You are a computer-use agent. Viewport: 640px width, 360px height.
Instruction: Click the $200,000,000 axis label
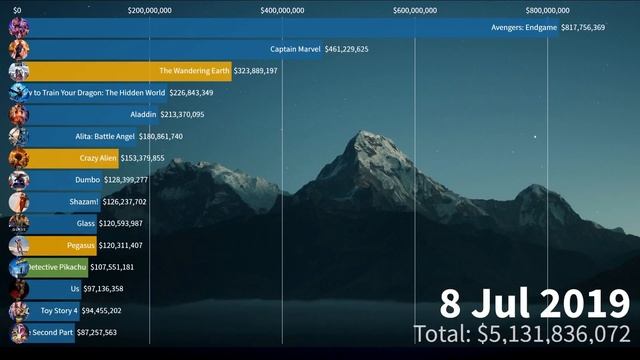coord(149,11)
